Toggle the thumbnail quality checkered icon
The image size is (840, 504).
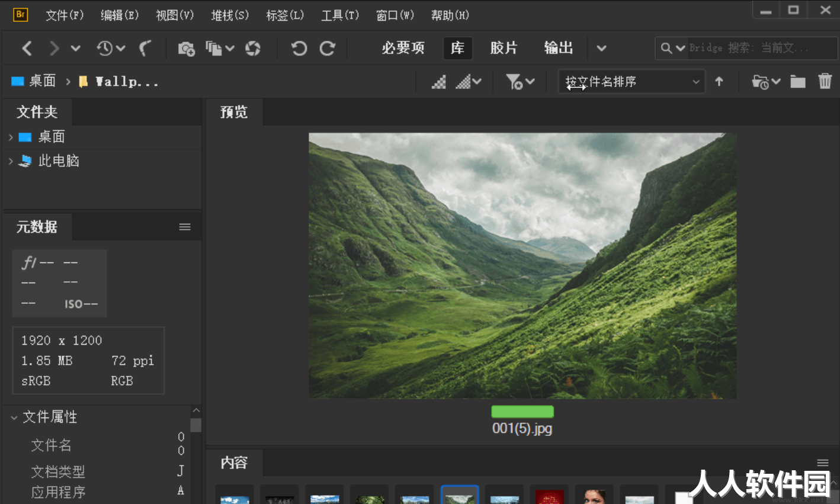click(x=439, y=82)
